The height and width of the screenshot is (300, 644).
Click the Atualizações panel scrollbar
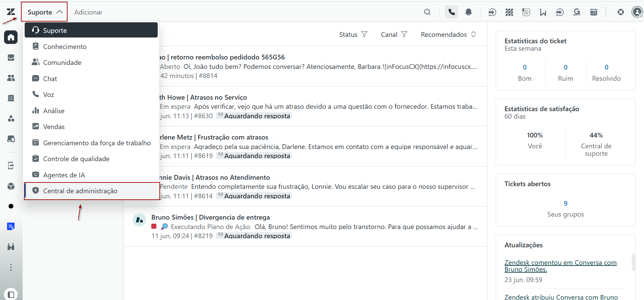tap(634, 262)
